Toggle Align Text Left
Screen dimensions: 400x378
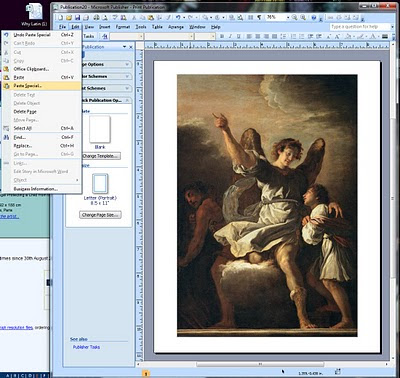point(249,36)
